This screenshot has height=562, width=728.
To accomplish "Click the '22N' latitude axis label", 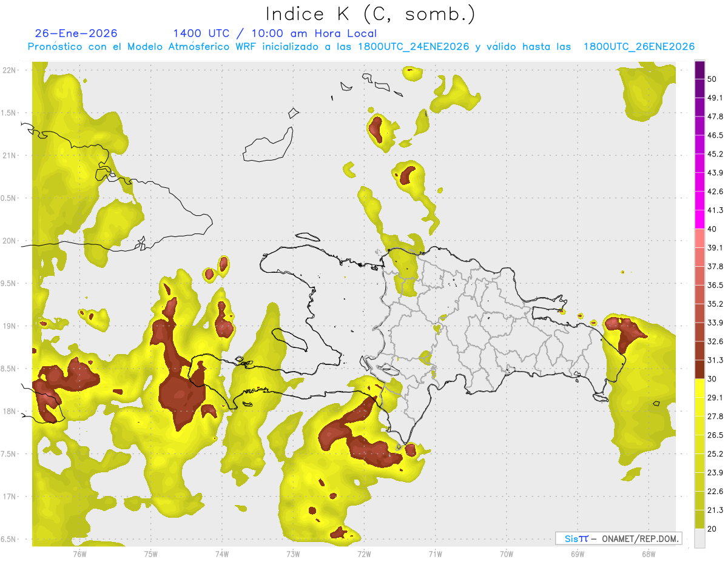I will [x=10, y=70].
